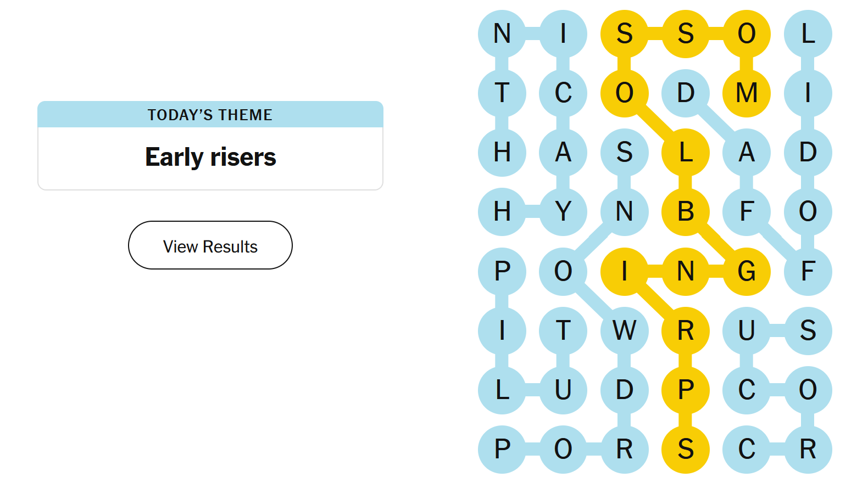Click the blue letter Y tile
868x488 pixels.
[x=563, y=211]
